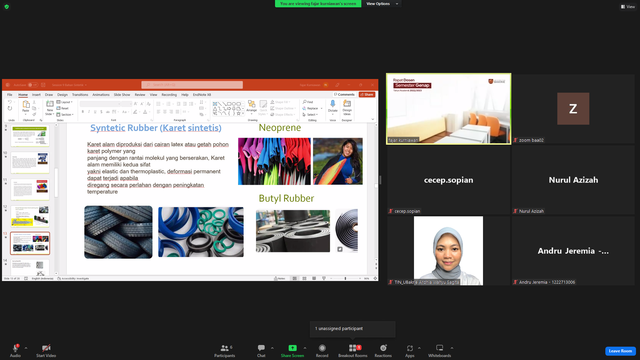
Task: Click Bold in the Font group
Action: tap(83, 112)
